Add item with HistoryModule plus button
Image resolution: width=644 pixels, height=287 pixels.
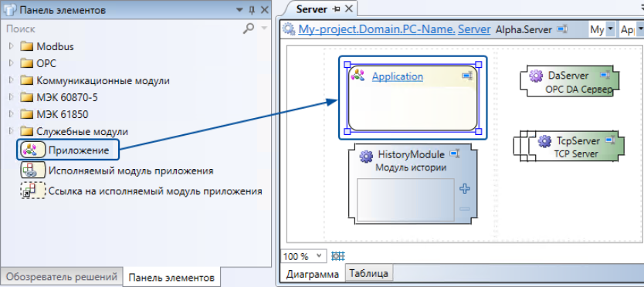pos(465,189)
